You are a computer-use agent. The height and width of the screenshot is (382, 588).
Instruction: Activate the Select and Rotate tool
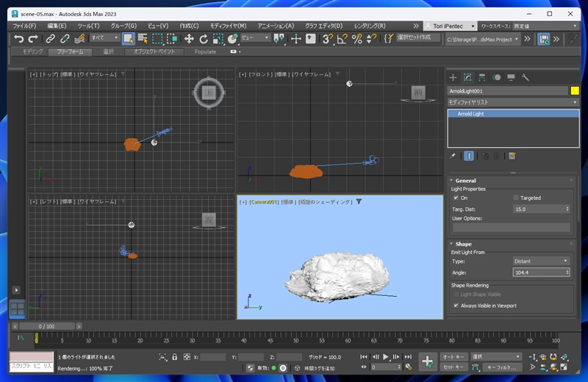[204, 39]
